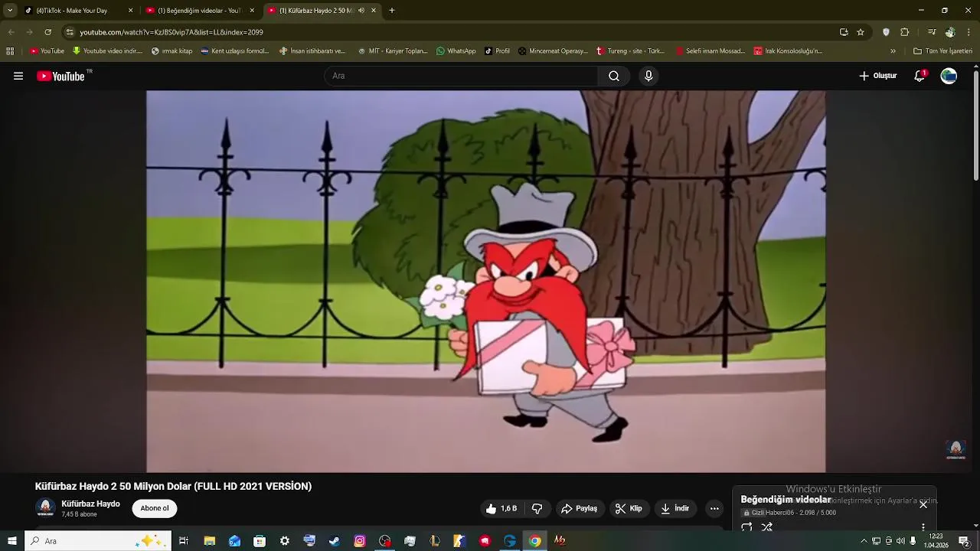Open Steam from the taskbar

point(335,541)
